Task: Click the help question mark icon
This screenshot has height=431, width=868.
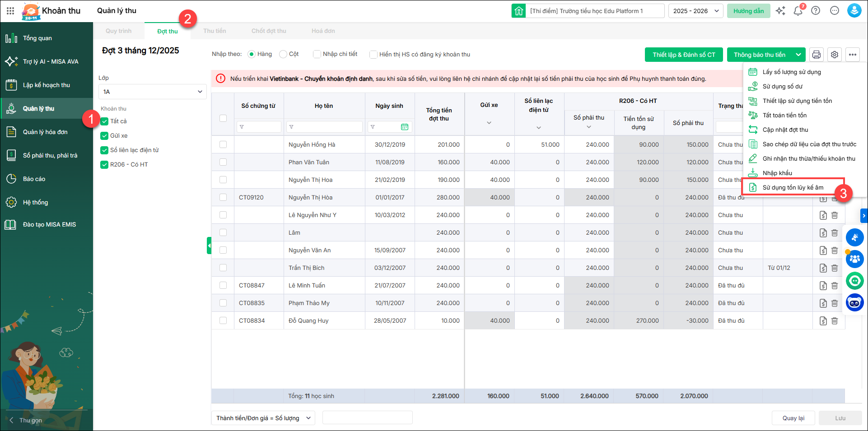Action: click(x=816, y=11)
